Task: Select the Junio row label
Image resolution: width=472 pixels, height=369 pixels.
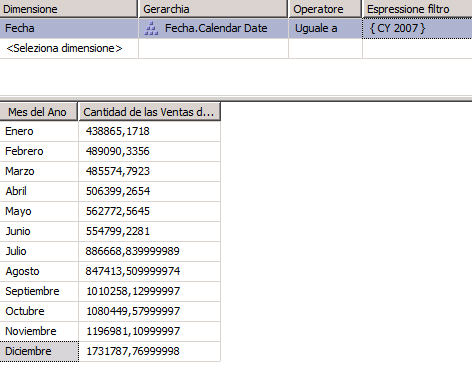Action: coord(39,231)
